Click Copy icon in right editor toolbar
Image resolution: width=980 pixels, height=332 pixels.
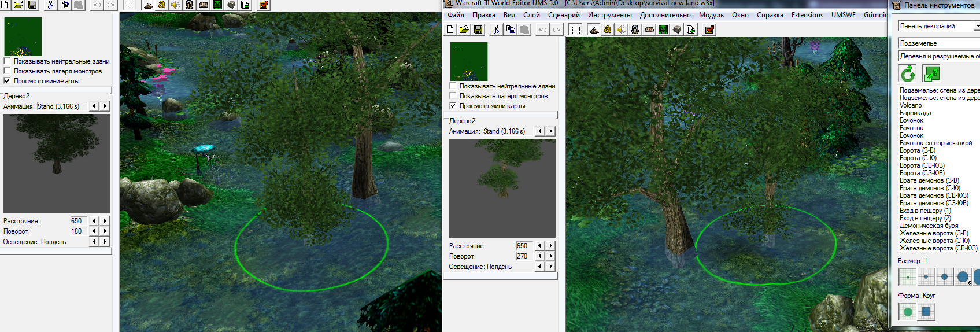click(511, 29)
